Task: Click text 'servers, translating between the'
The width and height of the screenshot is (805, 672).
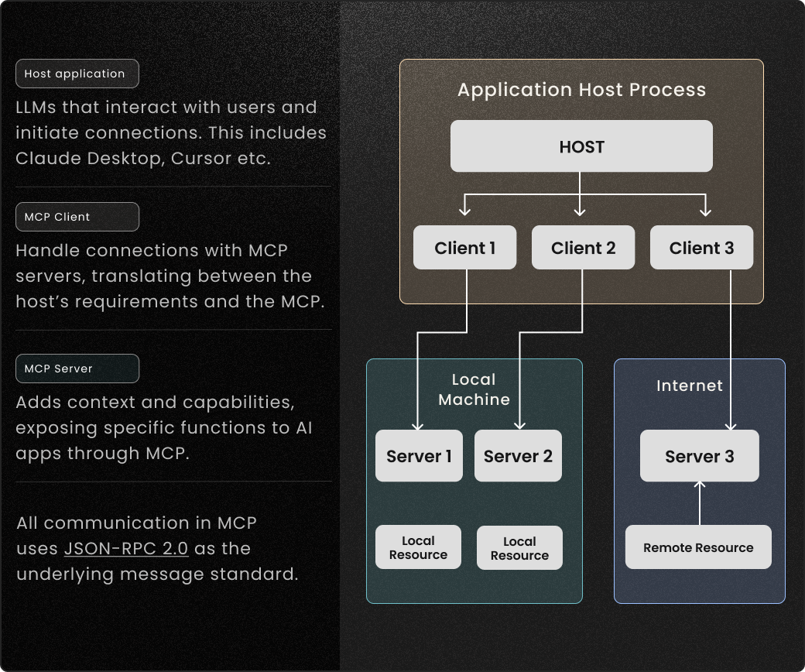Action: pyautogui.click(x=164, y=276)
